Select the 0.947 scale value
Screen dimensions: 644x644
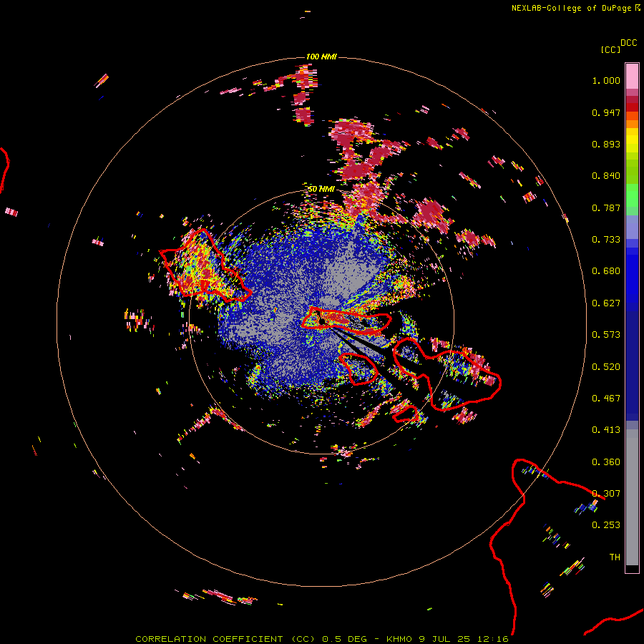coord(606,112)
